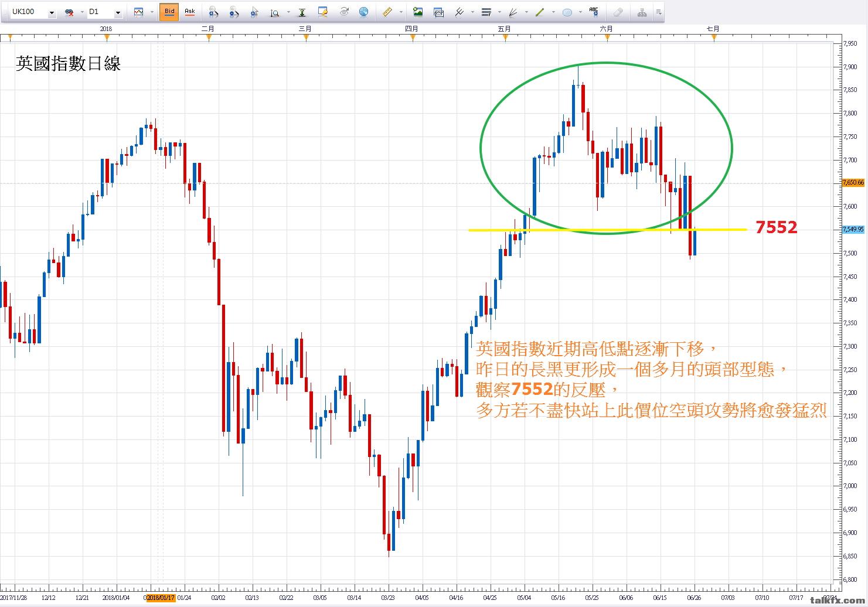Expand the line tool dropdown arrow
The height and width of the screenshot is (607, 868).
(x=554, y=12)
